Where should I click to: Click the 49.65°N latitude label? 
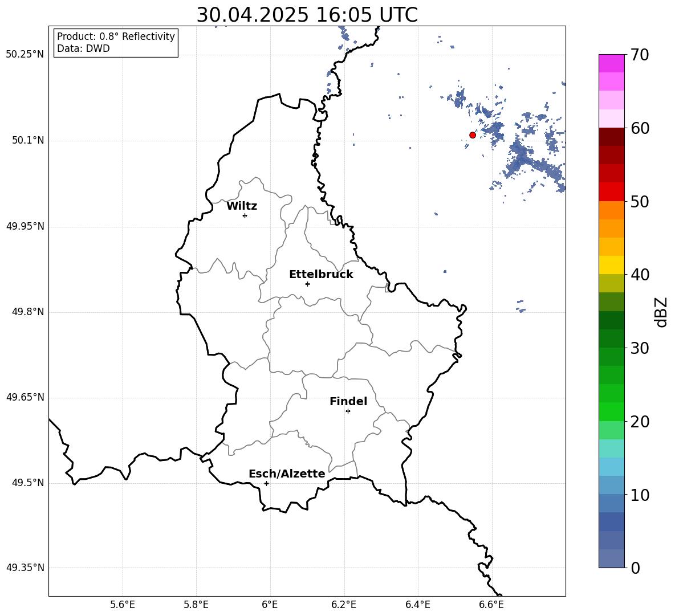pyautogui.click(x=25, y=397)
